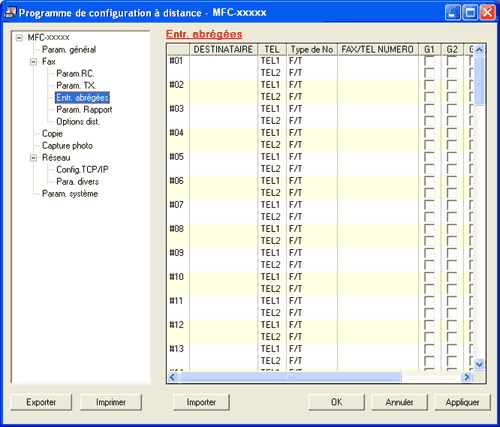Click the DESTINATAIRE cell for #01
Viewport: 500px width, 427px height.
[x=223, y=61]
